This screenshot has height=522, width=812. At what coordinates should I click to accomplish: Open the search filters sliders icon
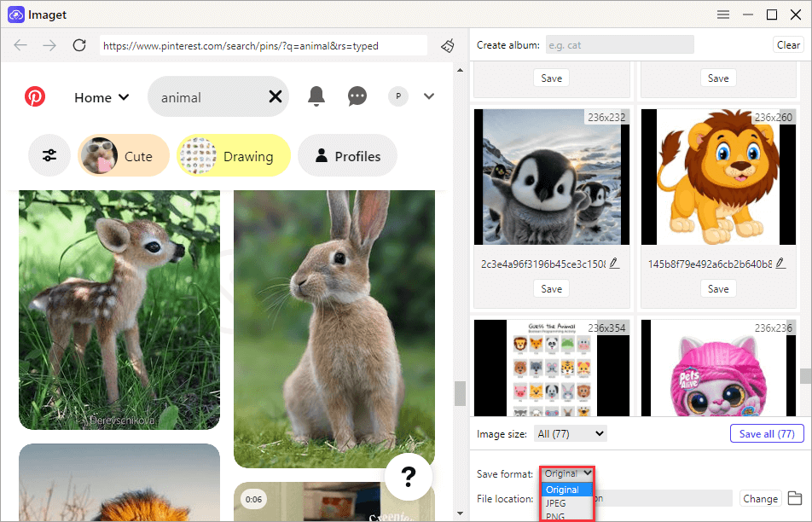coord(49,155)
